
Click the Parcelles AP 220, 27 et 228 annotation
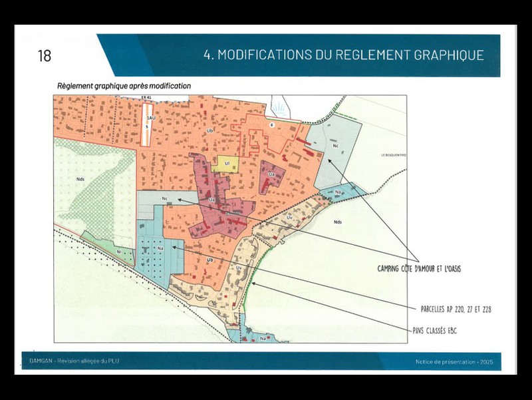[456, 309]
